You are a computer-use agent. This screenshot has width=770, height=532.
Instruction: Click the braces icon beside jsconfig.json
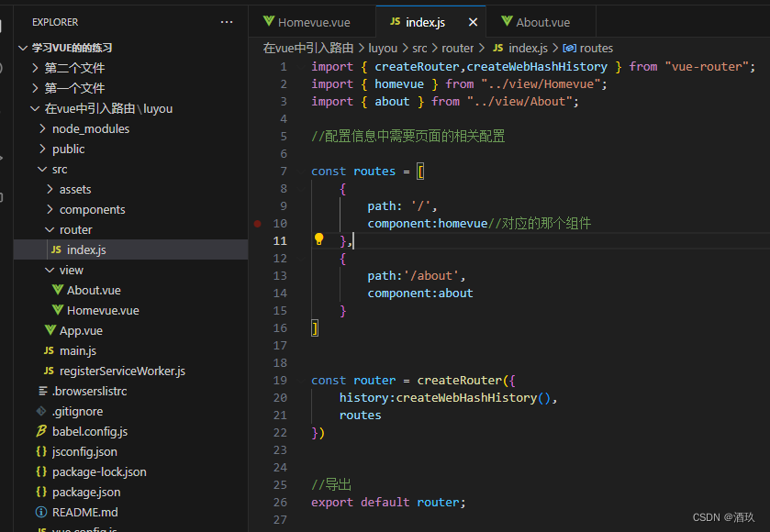[x=41, y=451]
